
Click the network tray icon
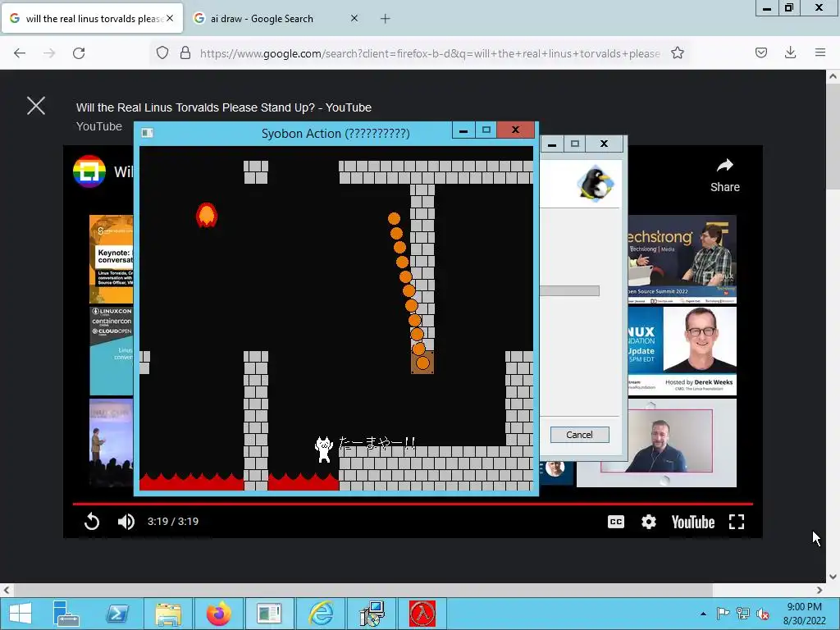click(x=743, y=614)
